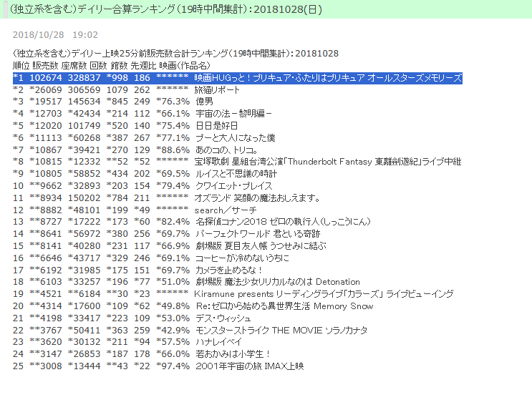This screenshot has width=532, height=415.
Task: Click the column header row starting 順位 販売数
Action: tap(112, 65)
